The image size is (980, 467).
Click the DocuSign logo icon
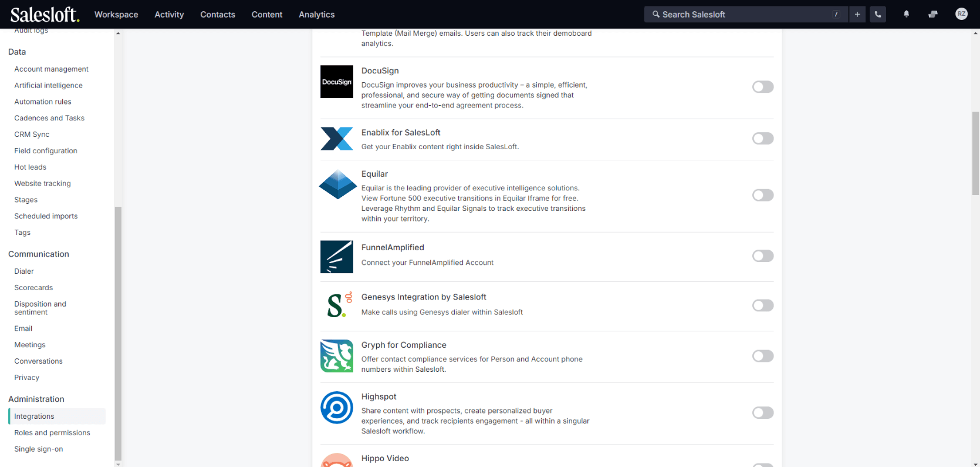point(337,82)
